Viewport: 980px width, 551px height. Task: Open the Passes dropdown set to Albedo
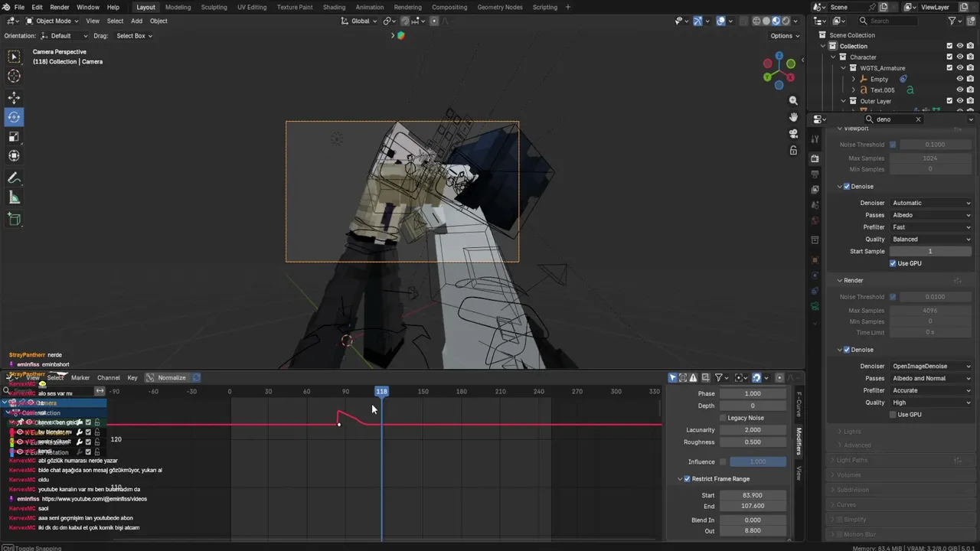[931, 215]
